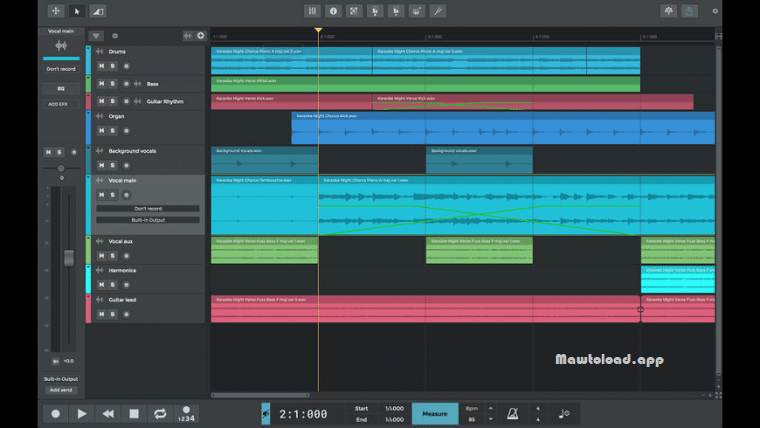Screen dimensions: 760x428
Task: Mute the Bass track
Action: click(101, 83)
